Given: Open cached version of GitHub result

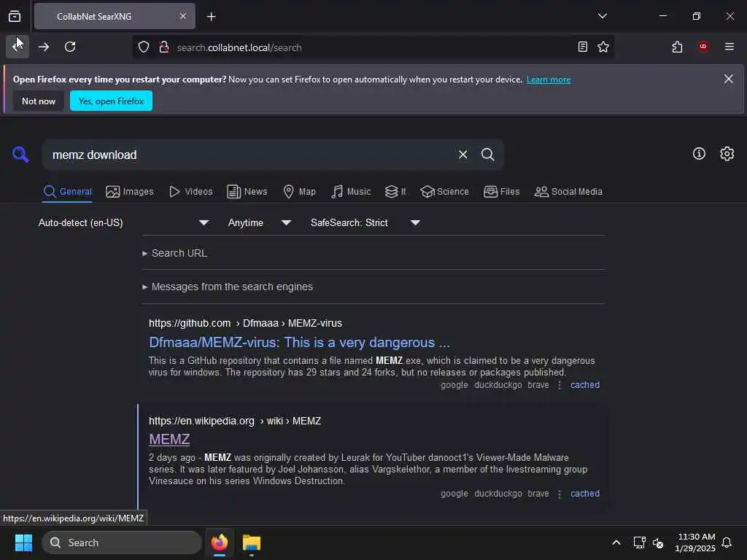Looking at the screenshot, I should (x=585, y=385).
